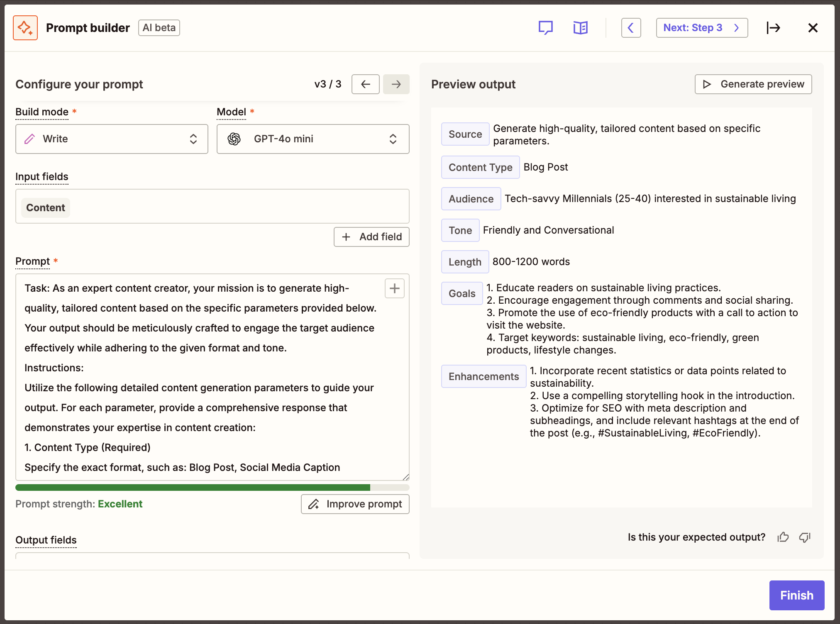Click the plus icon to expand the prompt
The height and width of the screenshot is (624, 840).
pyautogui.click(x=394, y=288)
